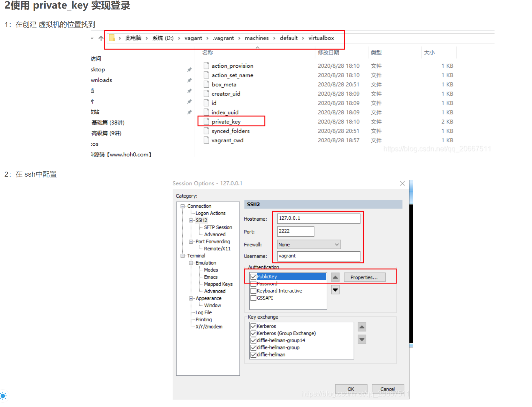532x407 pixels.
Task: Sort files by 名称 column header
Action: (x=208, y=53)
